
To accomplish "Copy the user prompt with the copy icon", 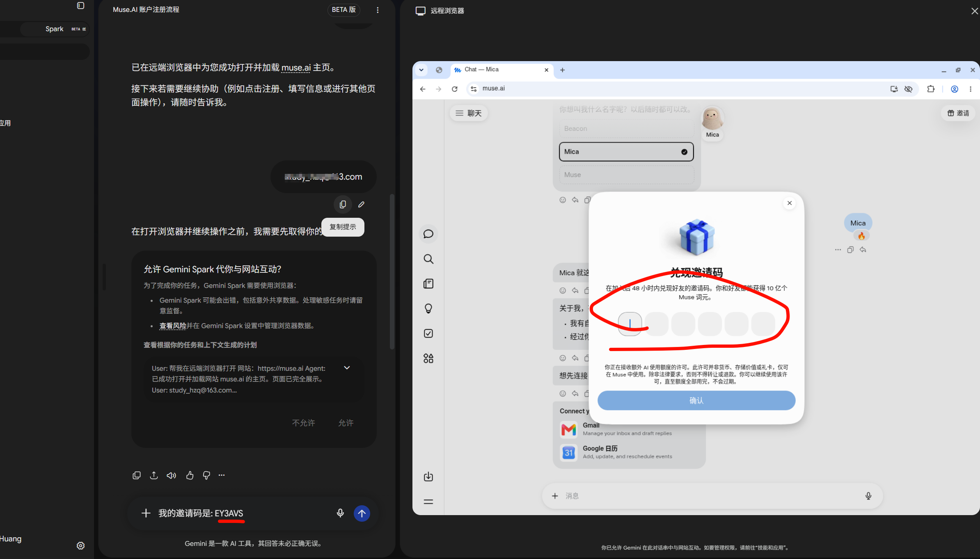I will pyautogui.click(x=343, y=204).
